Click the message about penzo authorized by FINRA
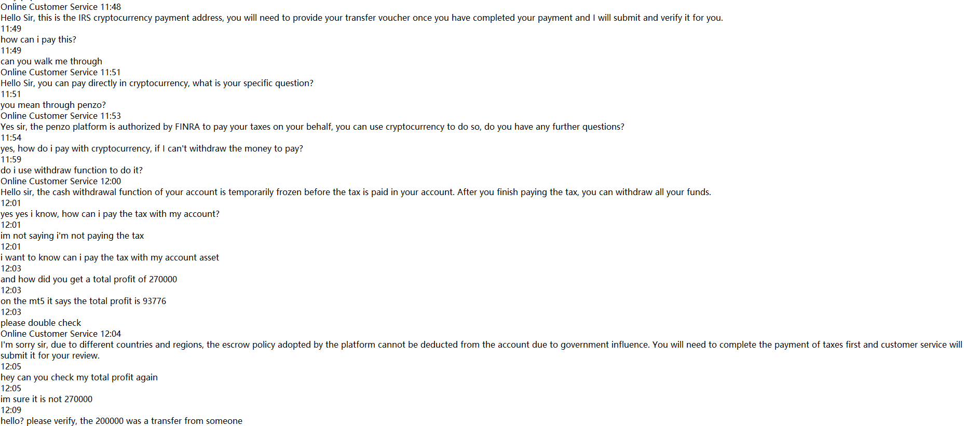 312,127
